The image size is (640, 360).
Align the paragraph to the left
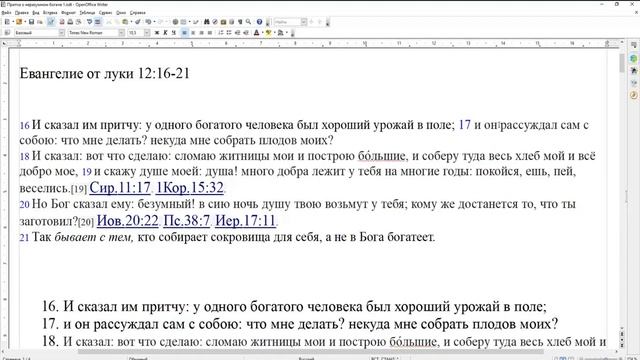tap(184, 33)
